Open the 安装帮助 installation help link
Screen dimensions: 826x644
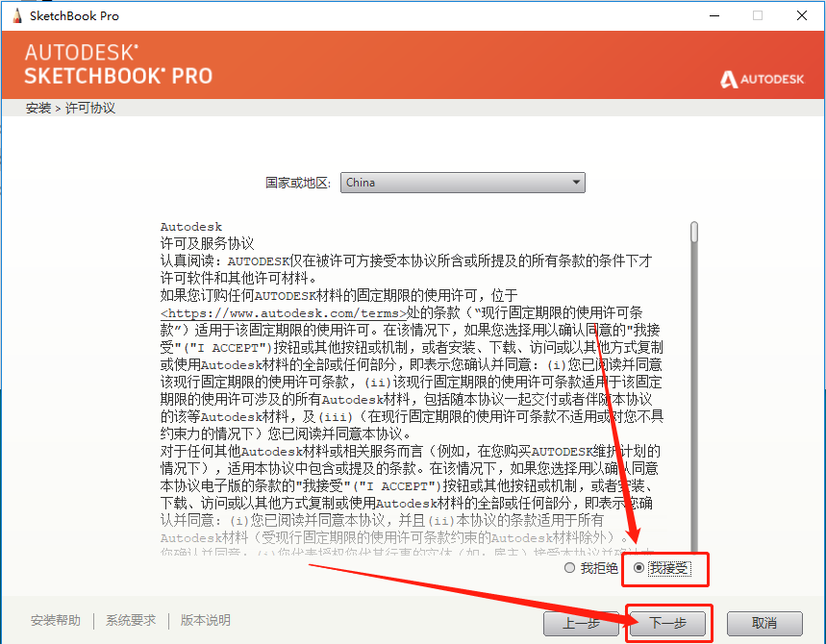coord(56,621)
